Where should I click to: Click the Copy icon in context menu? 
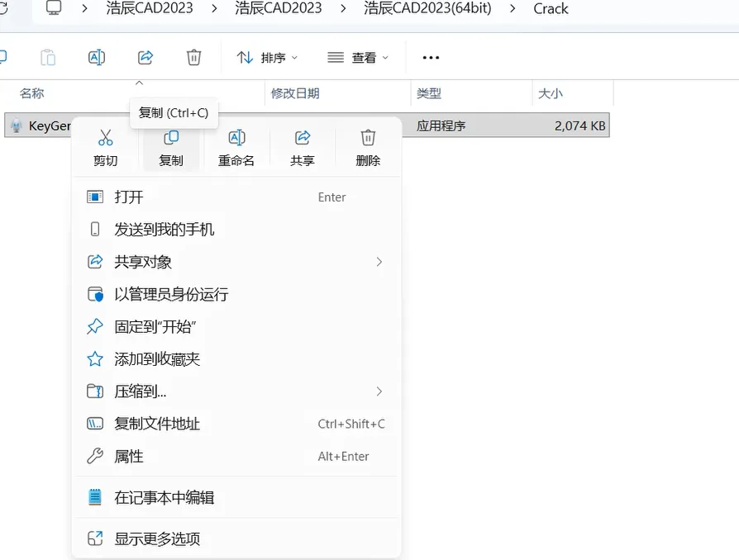click(170, 138)
